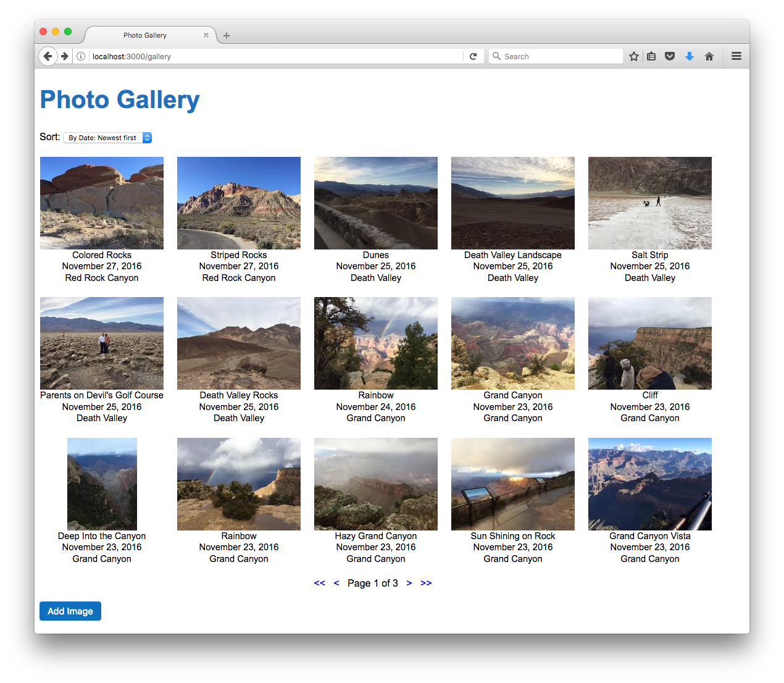Click the "November 24, 2016" date text
Image resolution: width=784 pixels, height=683 pixels.
(x=376, y=407)
